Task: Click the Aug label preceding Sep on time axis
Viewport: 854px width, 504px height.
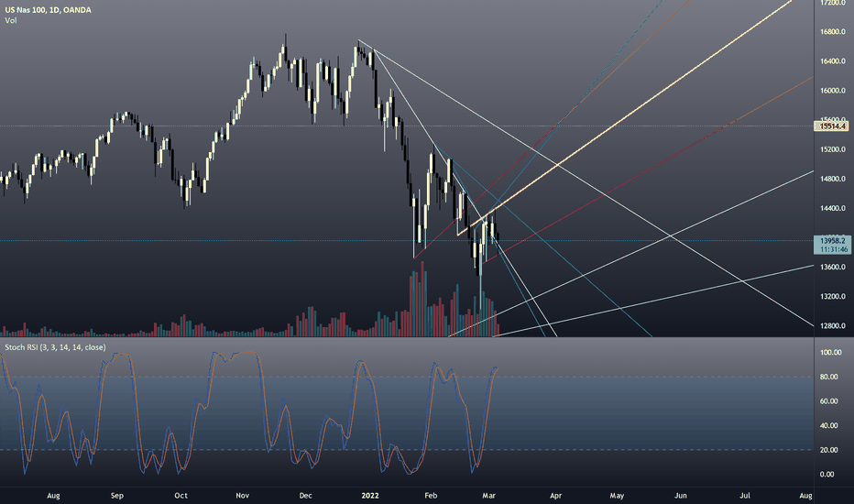Action: point(53,496)
